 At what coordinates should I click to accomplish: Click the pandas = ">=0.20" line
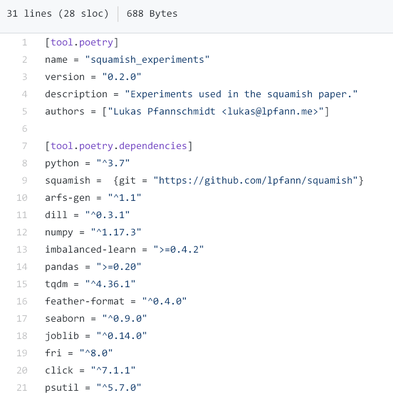pos(93,267)
